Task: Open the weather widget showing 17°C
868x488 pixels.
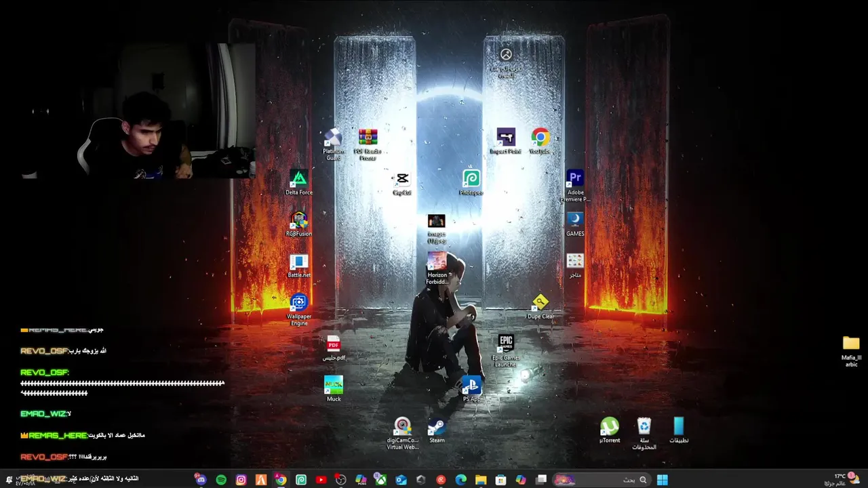Action: tap(842, 480)
